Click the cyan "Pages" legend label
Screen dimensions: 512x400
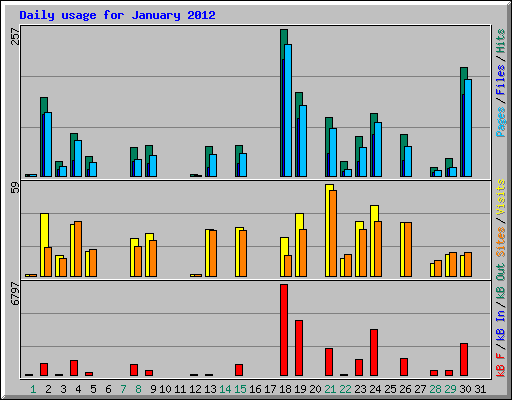point(501,122)
